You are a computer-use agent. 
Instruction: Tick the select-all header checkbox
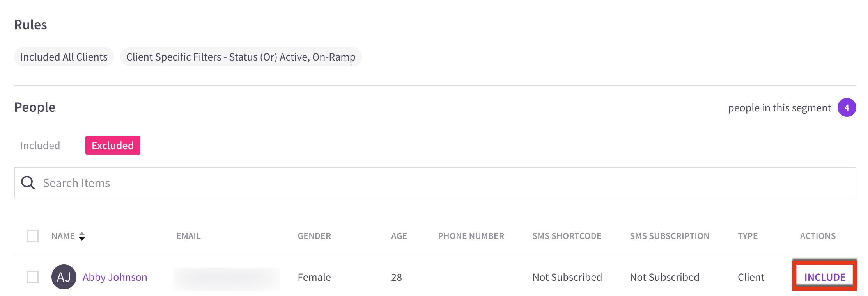pos(33,236)
